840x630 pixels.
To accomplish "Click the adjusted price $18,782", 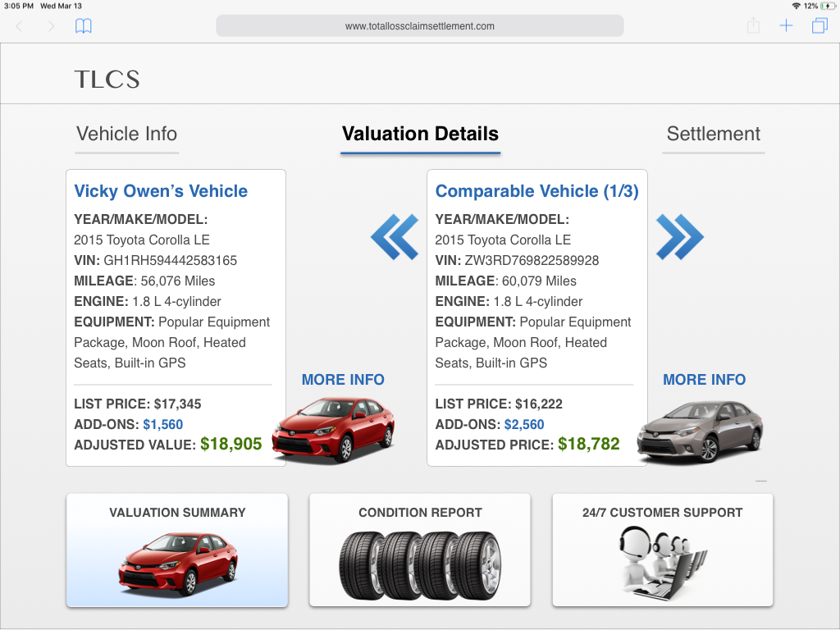I will 589,444.
